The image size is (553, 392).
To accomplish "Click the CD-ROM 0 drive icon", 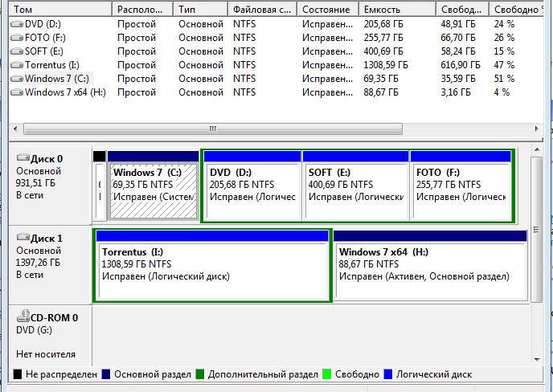I will pos(23,317).
